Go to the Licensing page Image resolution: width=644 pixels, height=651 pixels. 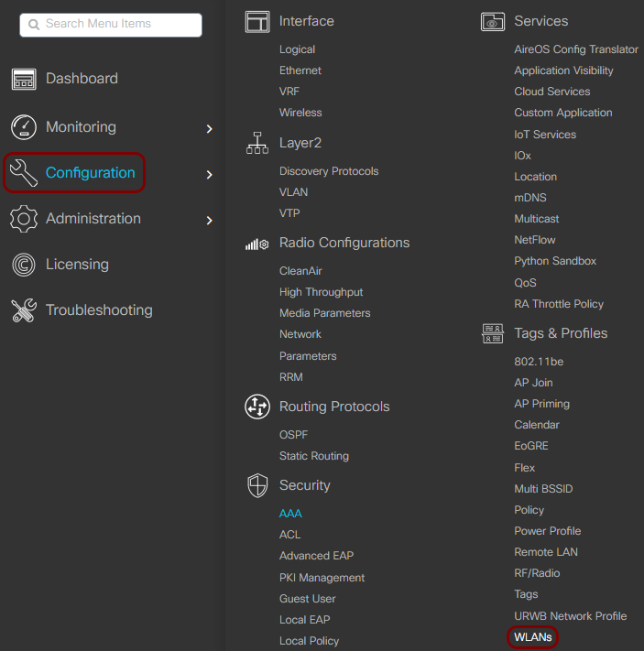click(77, 265)
